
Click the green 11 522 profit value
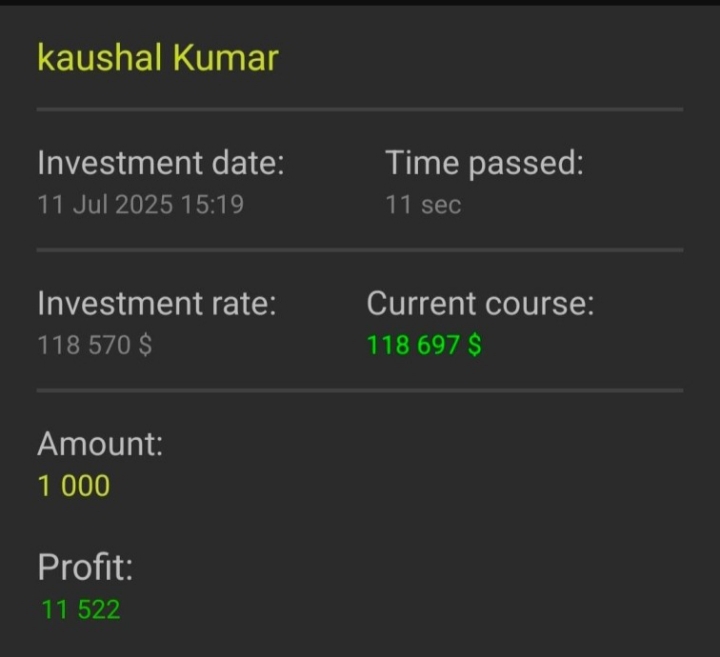coord(80,609)
